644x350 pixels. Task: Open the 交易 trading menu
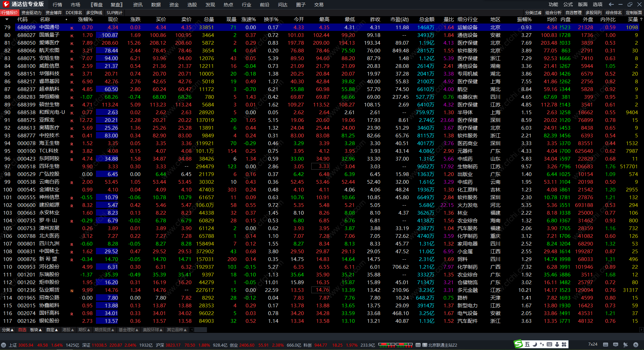click(319, 5)
